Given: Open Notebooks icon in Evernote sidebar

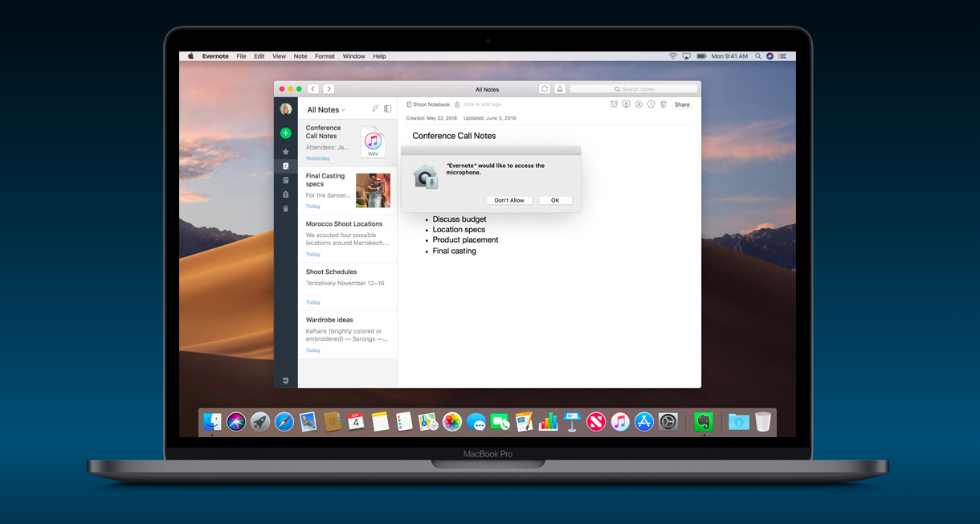Looking at the screenshot, I should (x=285, y=180).
